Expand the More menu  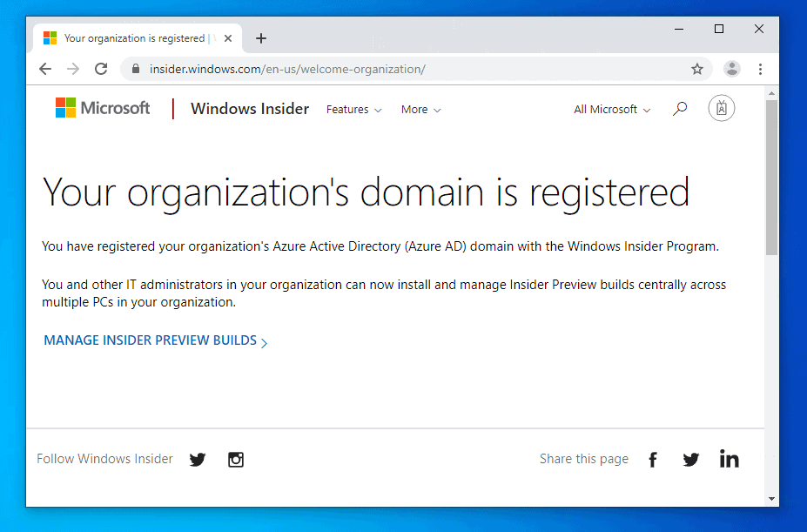point(420,110)
